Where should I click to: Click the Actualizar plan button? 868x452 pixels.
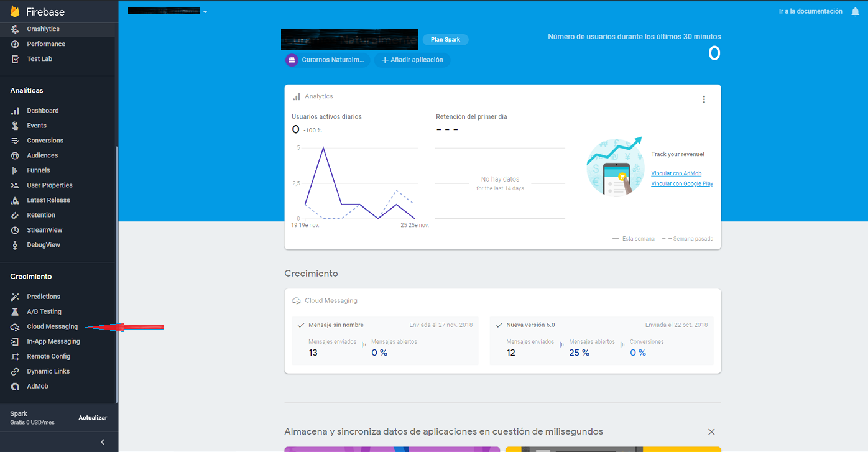point(93,418)
